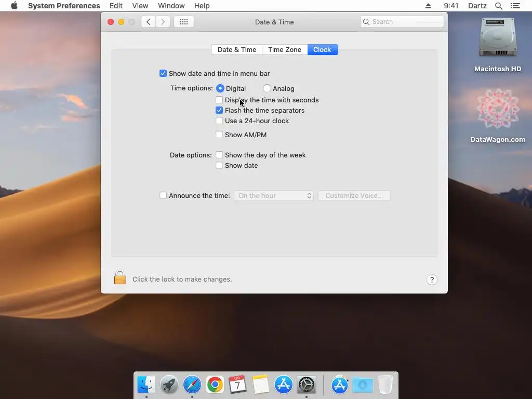This screenshot has width=532, height=399.
Task: Open the Edit menu
Action: tap(116, 6)
